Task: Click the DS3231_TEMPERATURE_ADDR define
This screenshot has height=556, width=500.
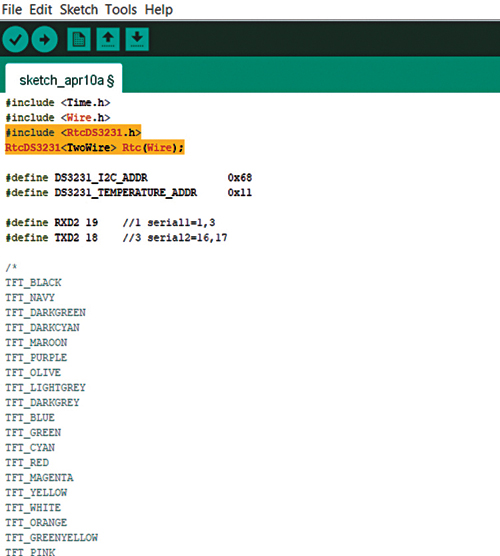Action: pyautogui.click(x=101, y=193)
